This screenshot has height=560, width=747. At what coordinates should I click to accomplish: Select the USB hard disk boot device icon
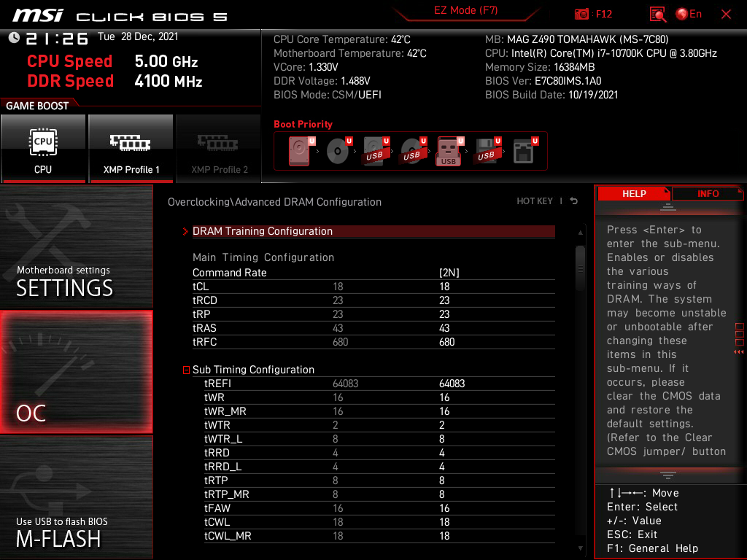[376, 151]
